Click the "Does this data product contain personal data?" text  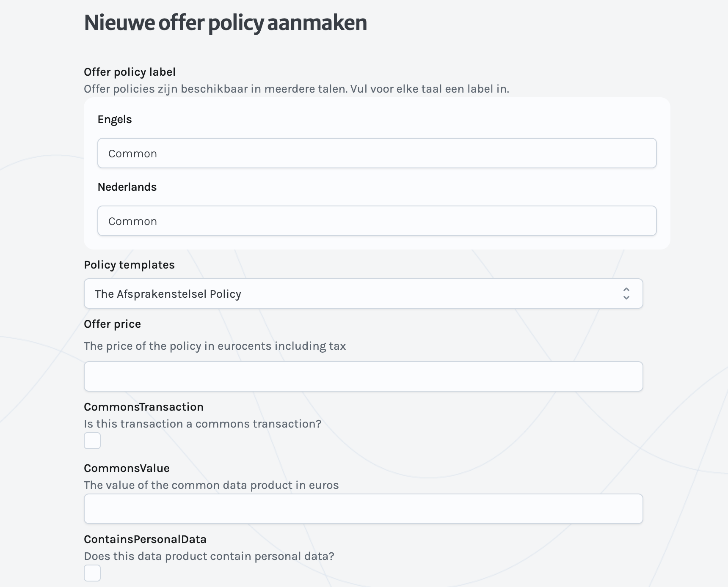(209, 557)
